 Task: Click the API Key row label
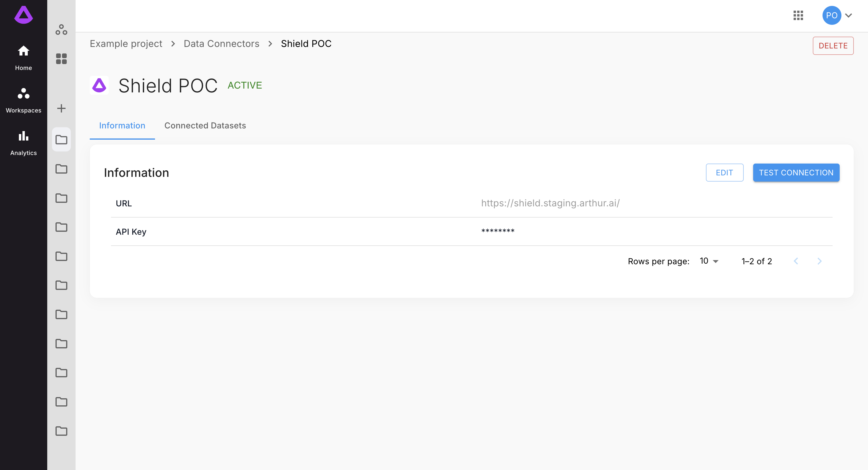coord(131,232)
